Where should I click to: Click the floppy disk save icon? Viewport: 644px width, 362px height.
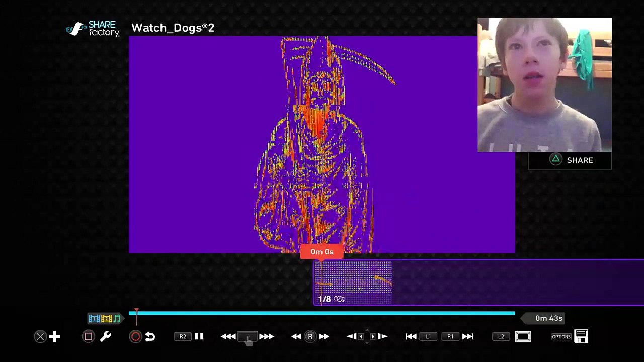(581, 336)
